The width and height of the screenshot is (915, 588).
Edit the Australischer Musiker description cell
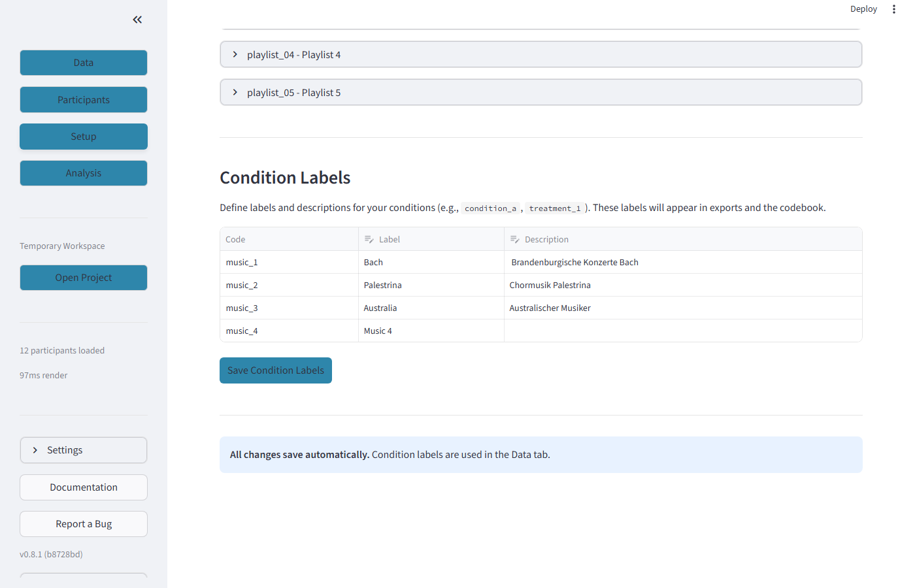pos(683,308)
